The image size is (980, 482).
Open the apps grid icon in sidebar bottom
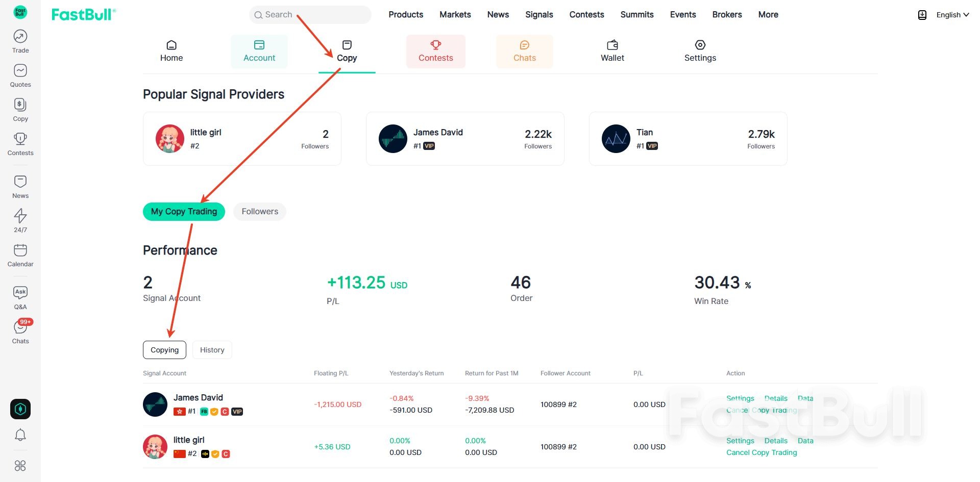[20, 466]
